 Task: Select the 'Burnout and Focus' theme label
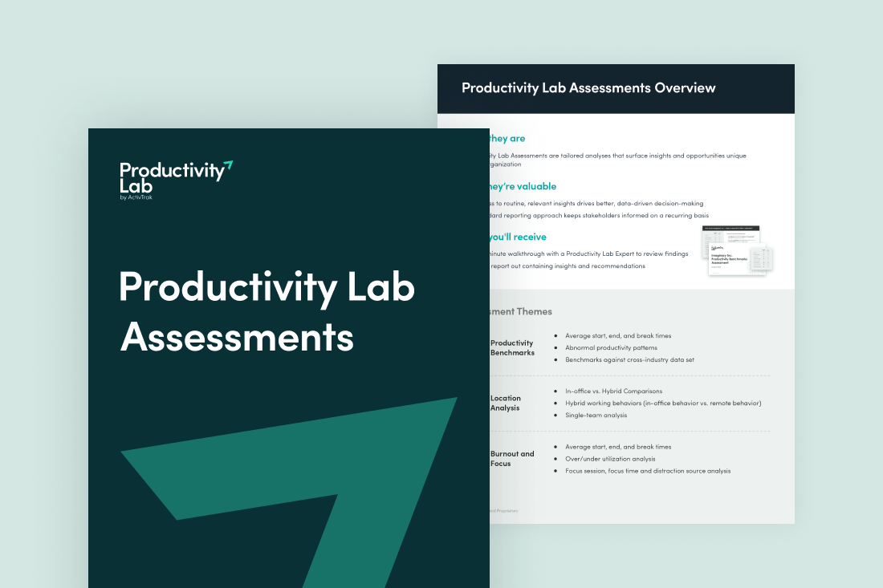coord(512,458)
